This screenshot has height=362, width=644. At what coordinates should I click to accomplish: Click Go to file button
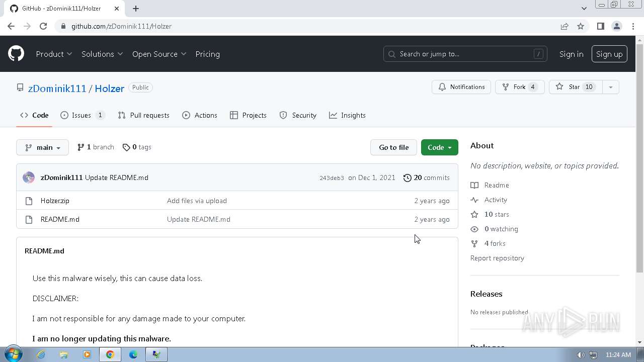(394, 147)
